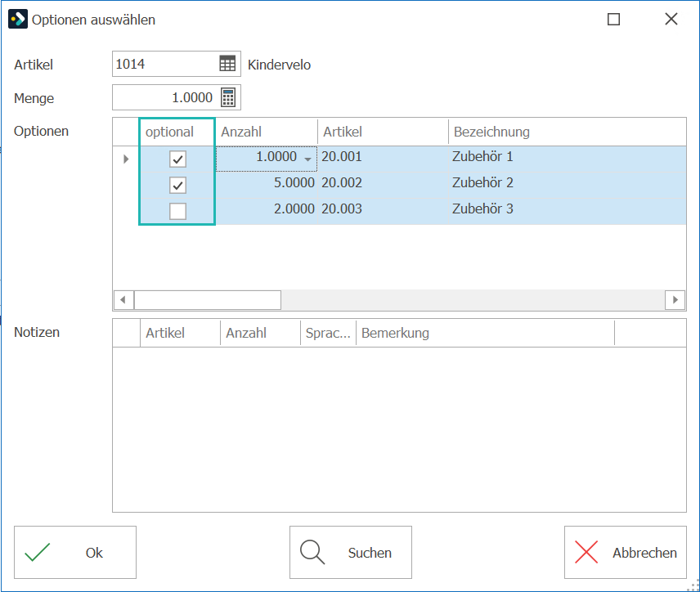Screen dimensions: 700x592
Task: Open the Anzahl dropdown for Zubehör 1
Action: point(307,159)
